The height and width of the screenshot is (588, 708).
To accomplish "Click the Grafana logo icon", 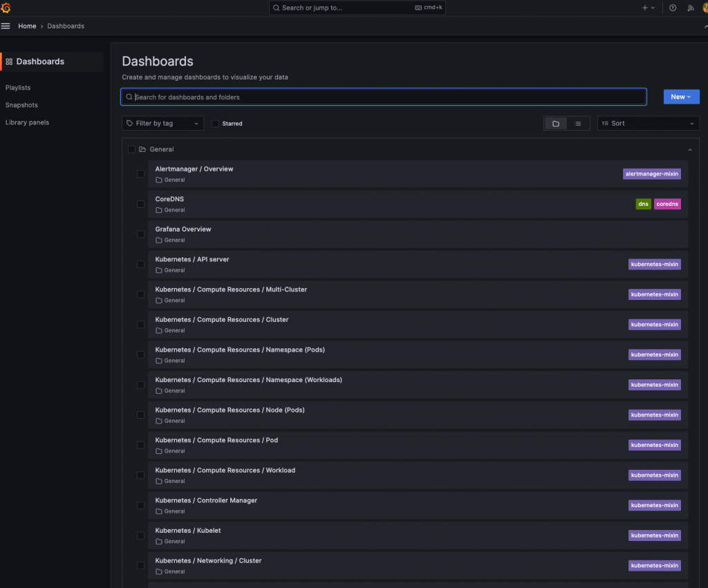I will (x=6, y=8).
